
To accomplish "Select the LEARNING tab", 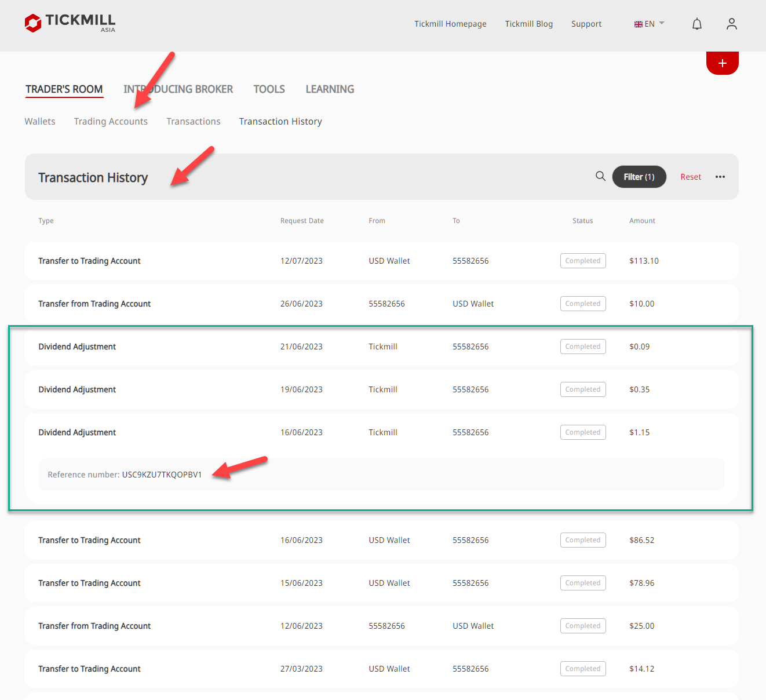I will coord(330,89).
